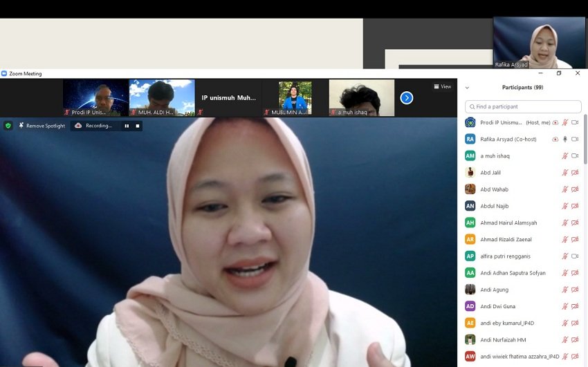Click Andi Agung's muted mic icon

565,290
